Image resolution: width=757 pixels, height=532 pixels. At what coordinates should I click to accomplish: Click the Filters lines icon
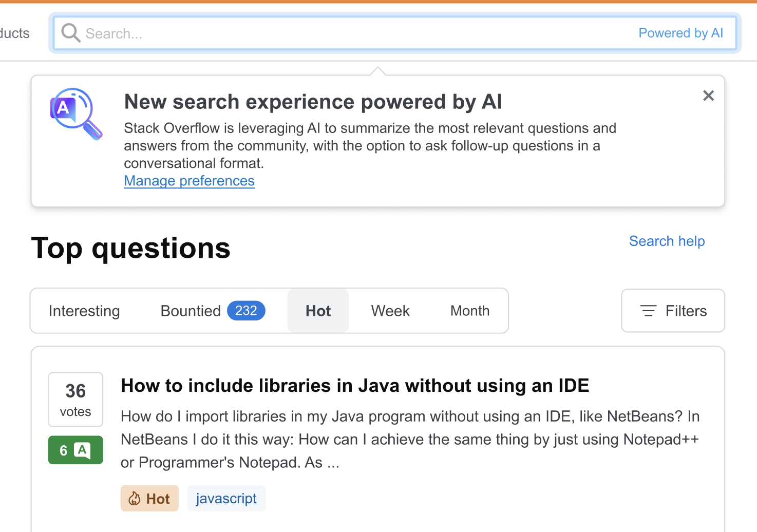coord(648,311)
